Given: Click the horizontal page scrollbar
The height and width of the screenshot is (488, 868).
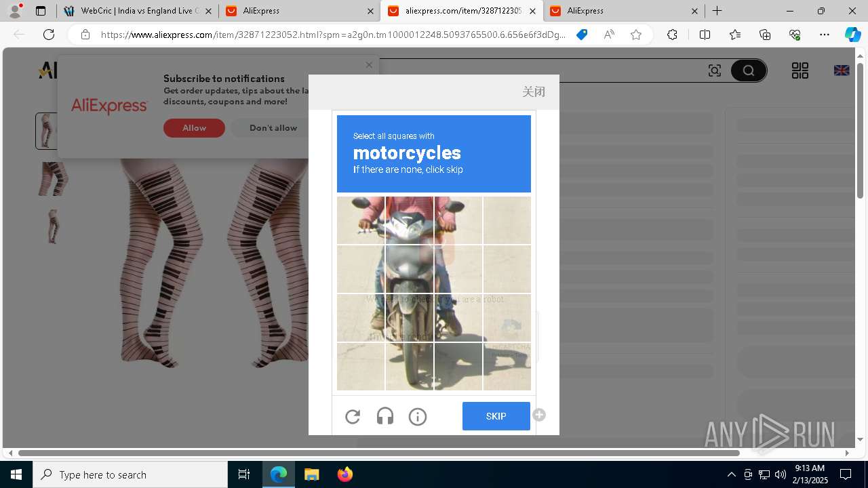Looking at the screenshot, I should (x=378, y=453).
